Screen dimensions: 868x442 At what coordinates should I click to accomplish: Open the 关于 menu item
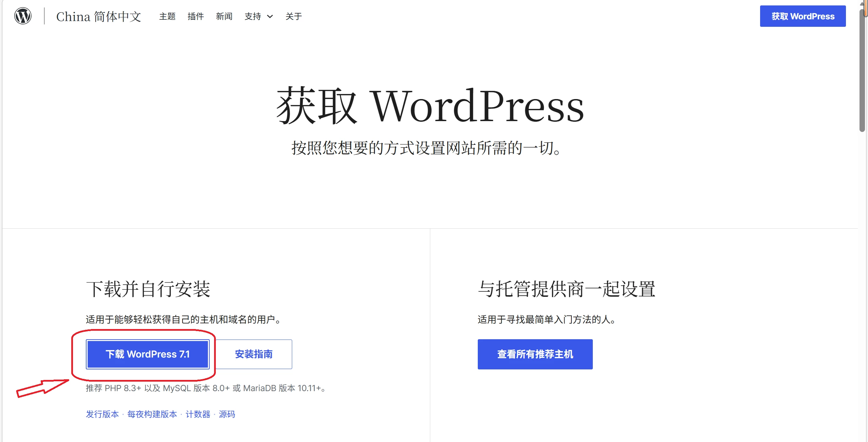[x=294, y=16]
